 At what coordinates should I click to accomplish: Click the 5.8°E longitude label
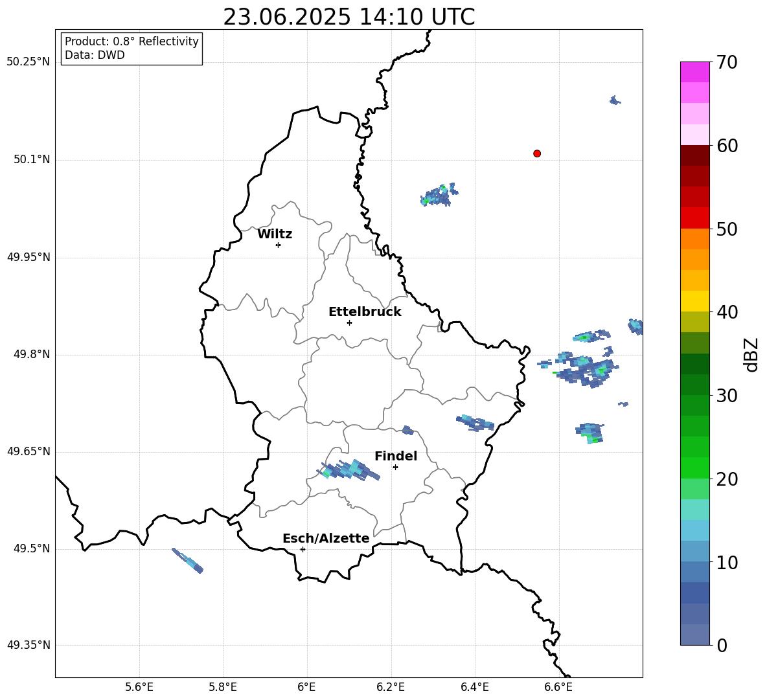click(x=223, y=687)
